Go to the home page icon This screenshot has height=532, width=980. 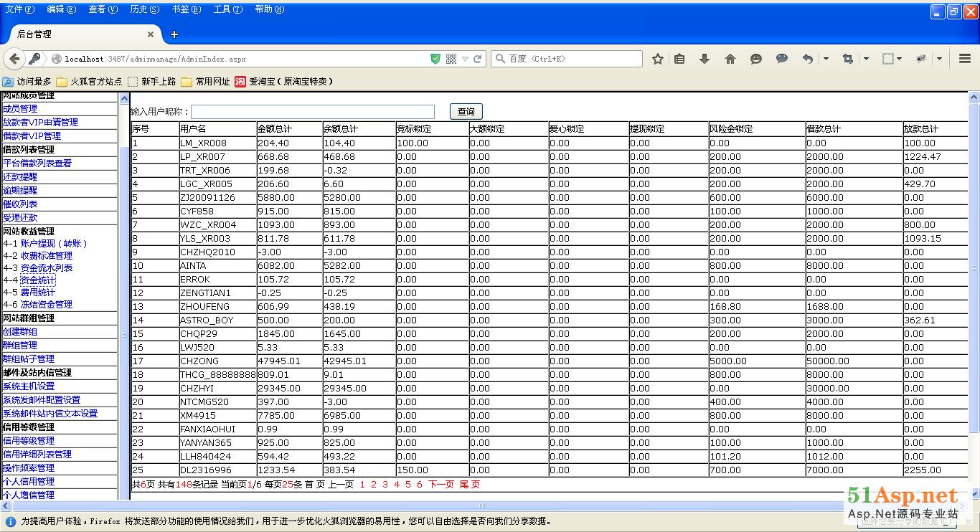(730, 59)
